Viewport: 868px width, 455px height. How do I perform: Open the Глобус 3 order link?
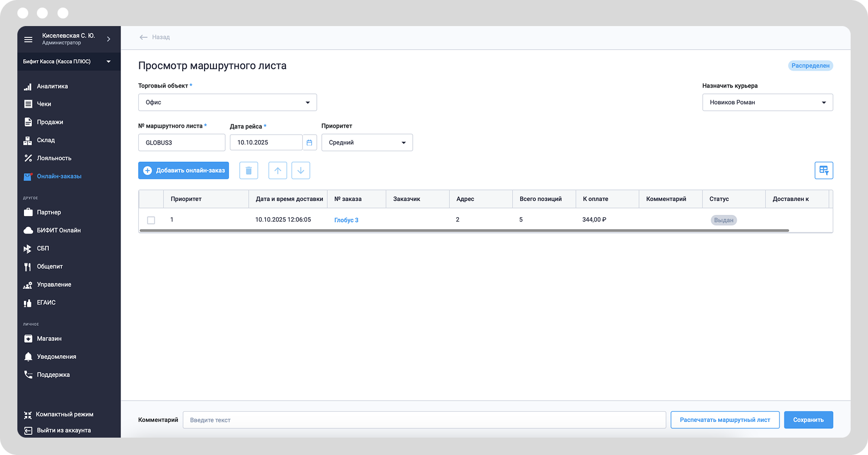pyautogui.click(x=346, y=220)
